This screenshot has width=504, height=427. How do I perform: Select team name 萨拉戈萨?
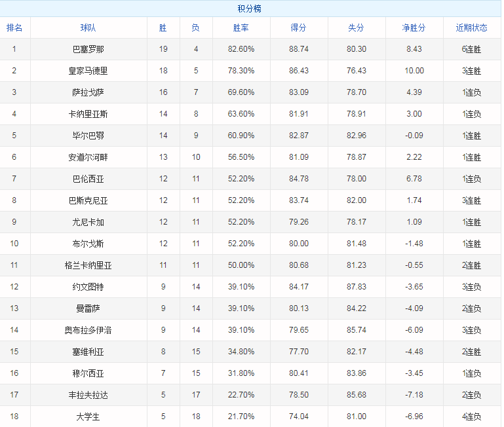(x=88, y=92)
